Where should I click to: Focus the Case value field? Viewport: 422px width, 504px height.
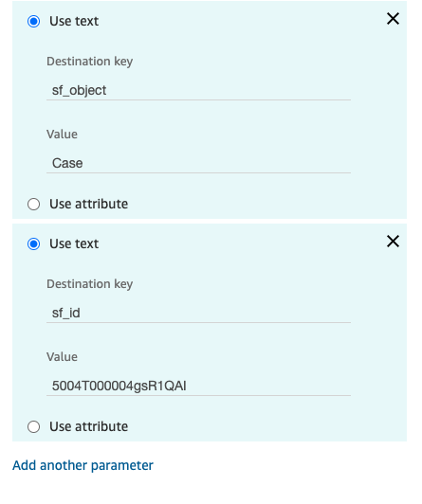coord(198,163)
